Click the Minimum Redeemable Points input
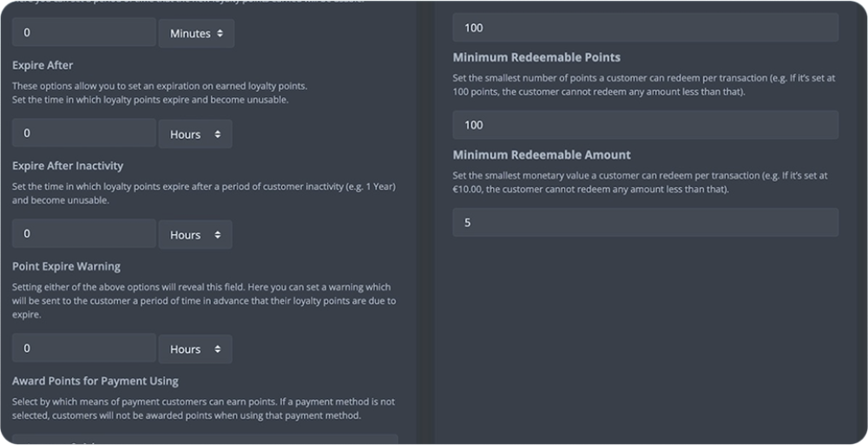The height and width of the screenshot is (445, 868). [x=645, y=125]
